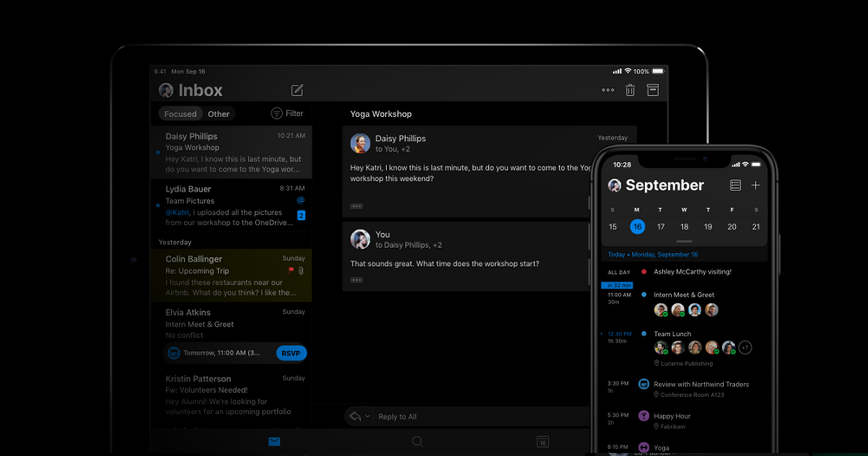The height and width of the screenshot is (456, 868).
Task: Select highlighted date 16 in calendar
Action: pos(637,227)
